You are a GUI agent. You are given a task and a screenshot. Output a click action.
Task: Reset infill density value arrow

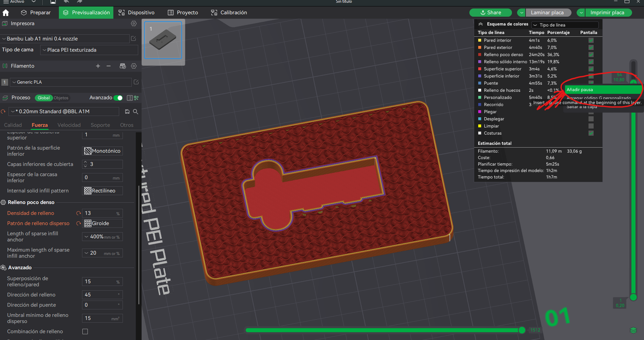[79, 213]
